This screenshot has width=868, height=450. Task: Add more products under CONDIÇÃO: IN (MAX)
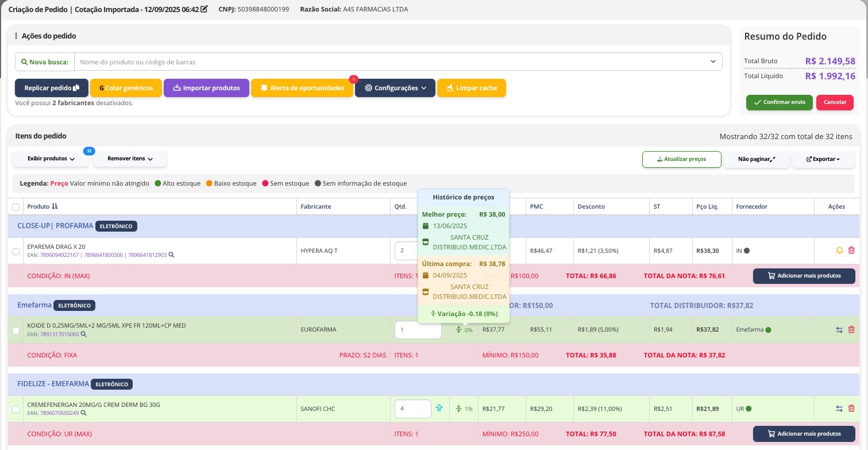(x=804, y=276)
